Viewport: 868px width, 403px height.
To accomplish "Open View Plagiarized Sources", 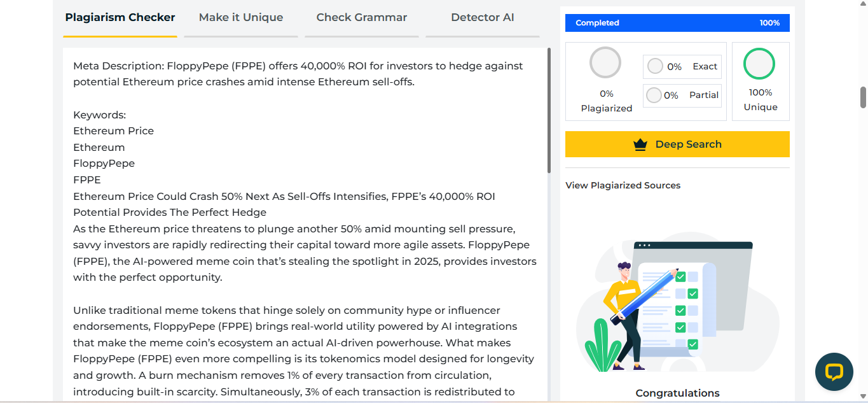I will 623,185.
